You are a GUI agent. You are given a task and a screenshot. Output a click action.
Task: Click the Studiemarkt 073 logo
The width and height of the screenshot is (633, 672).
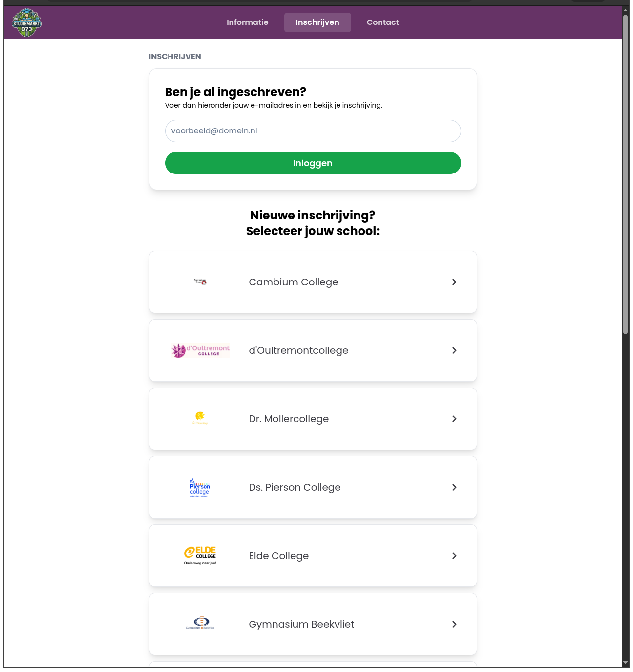point(27,22)
